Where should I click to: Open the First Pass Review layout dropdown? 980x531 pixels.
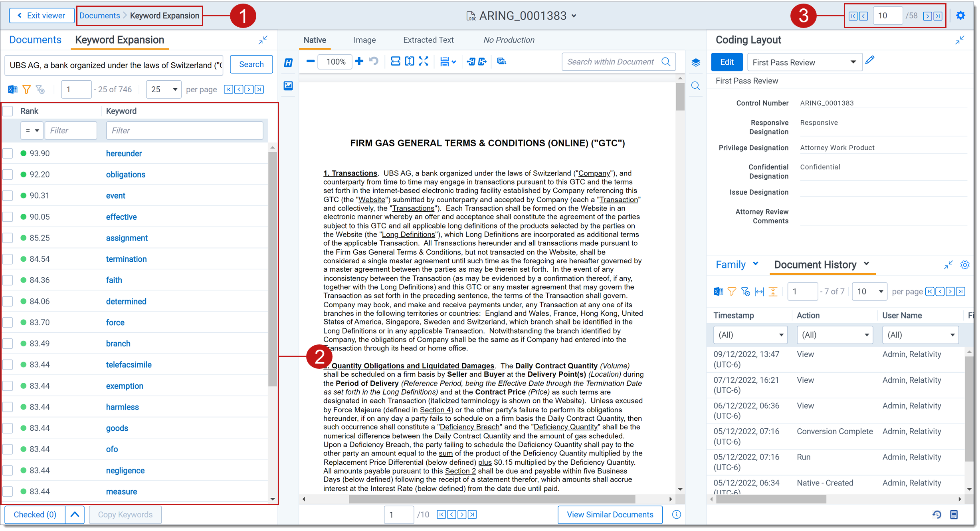804,62
